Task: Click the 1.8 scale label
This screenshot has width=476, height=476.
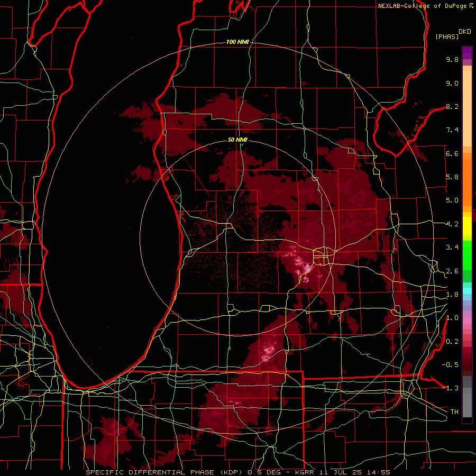Action: click(x=452, y=295)
